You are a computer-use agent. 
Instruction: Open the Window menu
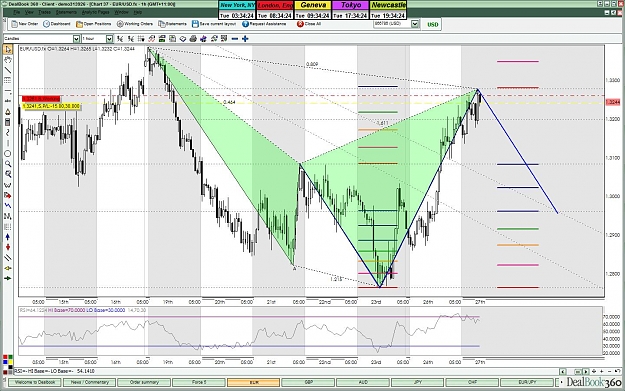(x=122, y=12)
